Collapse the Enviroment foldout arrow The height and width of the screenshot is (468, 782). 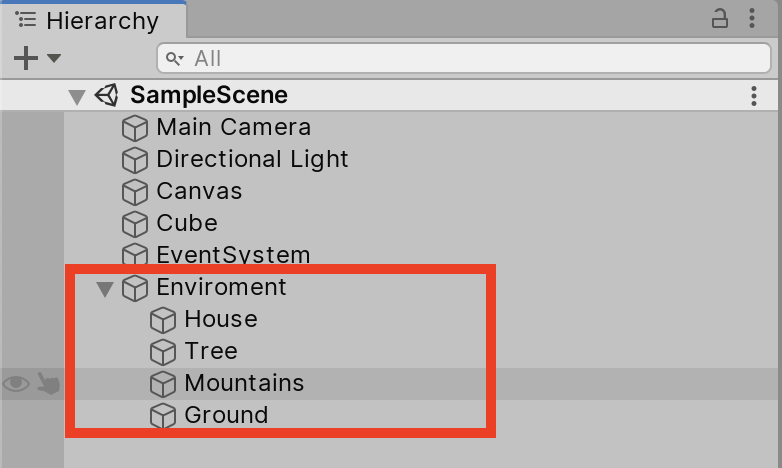104,289
